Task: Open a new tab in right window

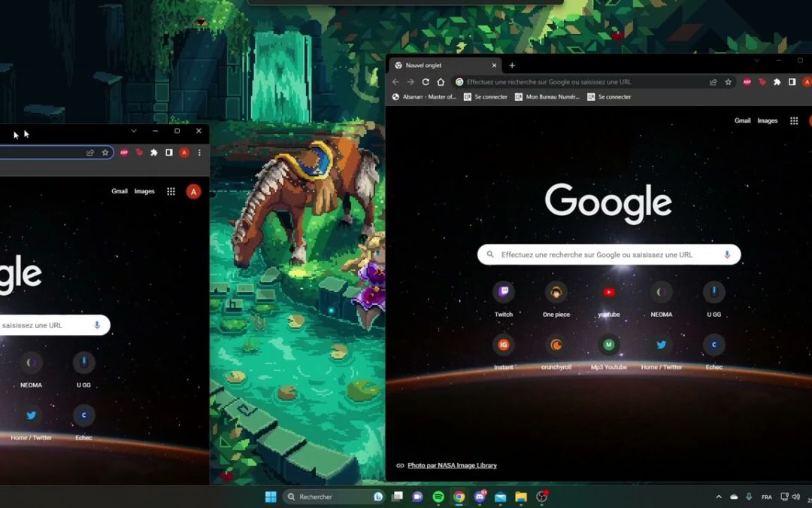Action: click(512, 65)
